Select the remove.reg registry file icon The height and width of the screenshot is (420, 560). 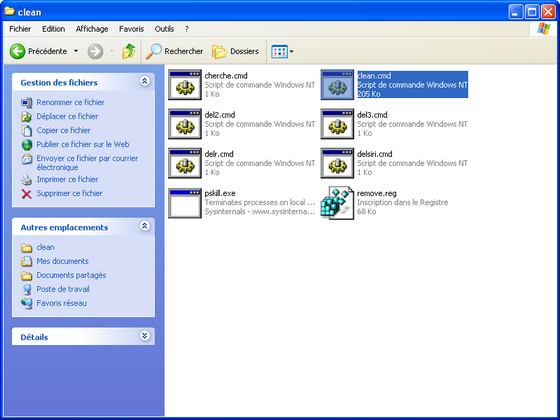click(x=337, y=203)
